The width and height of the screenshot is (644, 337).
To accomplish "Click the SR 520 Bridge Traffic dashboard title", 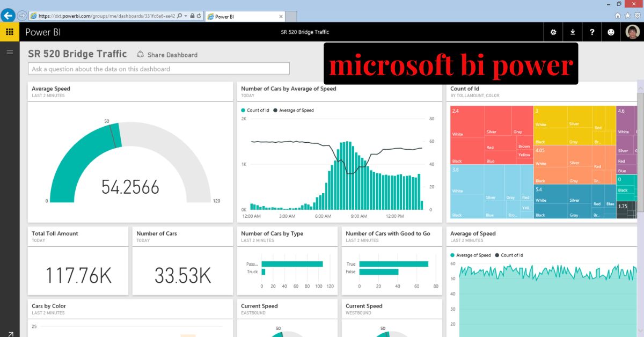I will [x=77, y=54].
